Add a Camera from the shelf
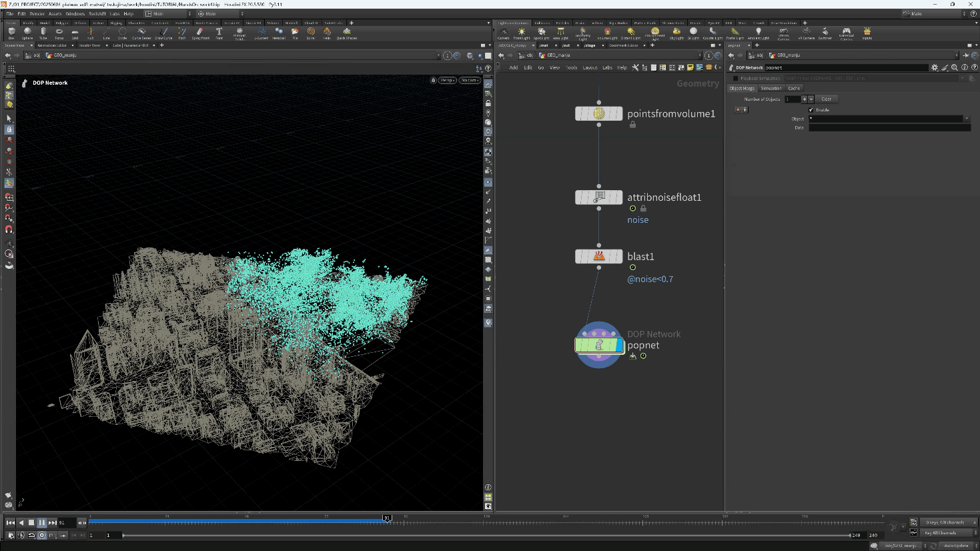 [x=504, y=33]
